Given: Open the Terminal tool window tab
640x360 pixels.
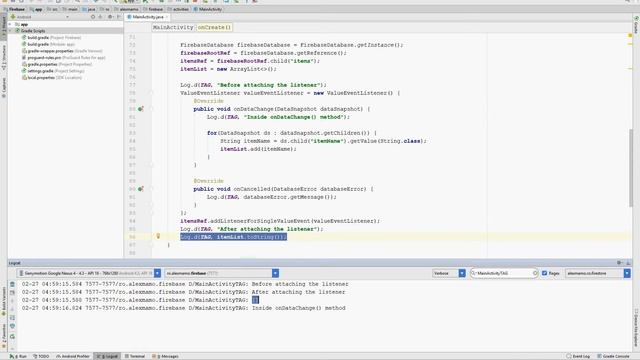Looking at the screenshot, I should [x=135, y=356].
